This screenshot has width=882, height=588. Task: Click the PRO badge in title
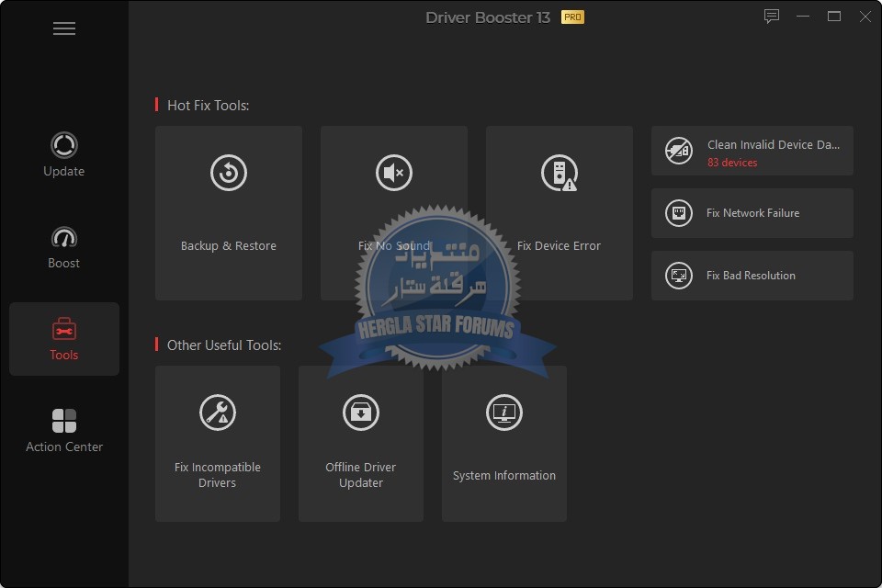pos(572,17)
